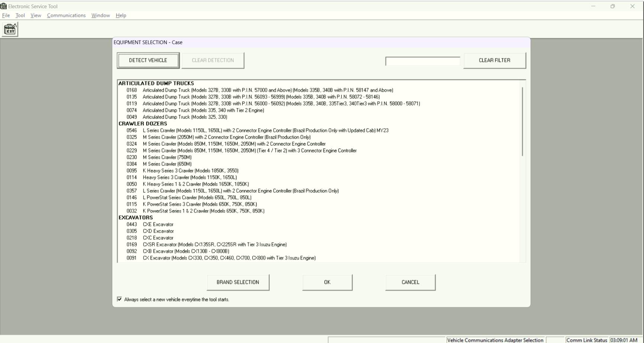Open the File menu
The height and width of the screenshot is (343, 644).
pyautogui.click(x=6, y=15)
